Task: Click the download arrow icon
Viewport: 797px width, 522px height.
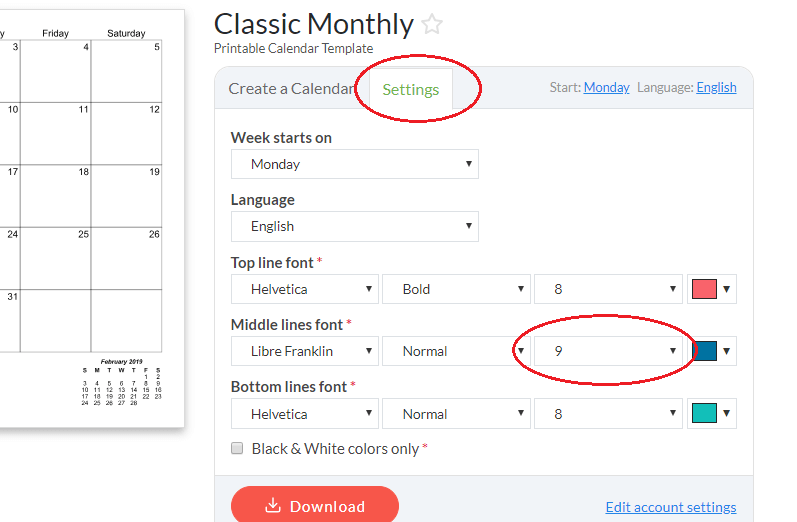Action: tap(273, 506)
